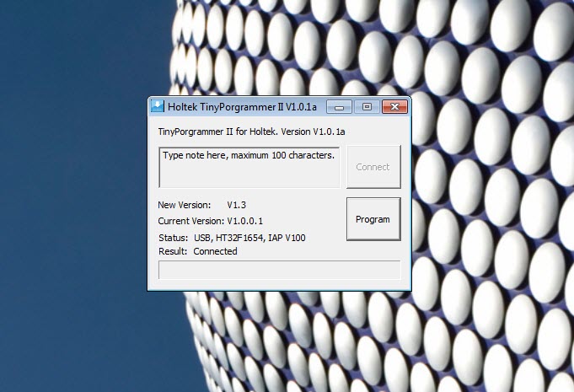Image resolution: width=574 pixels, height=392 pixels.
Task: Click the V1.0.0.1 current version value
Action: click(245, 221)
